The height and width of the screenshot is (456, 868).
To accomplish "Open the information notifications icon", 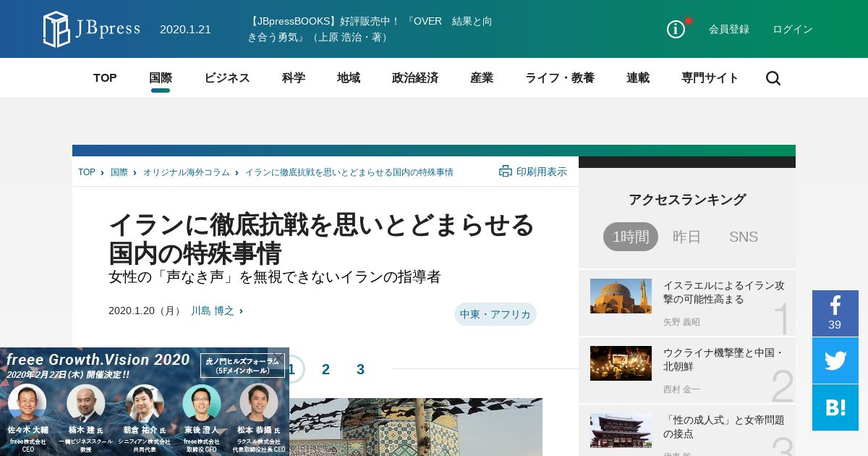I will [676, 29].
